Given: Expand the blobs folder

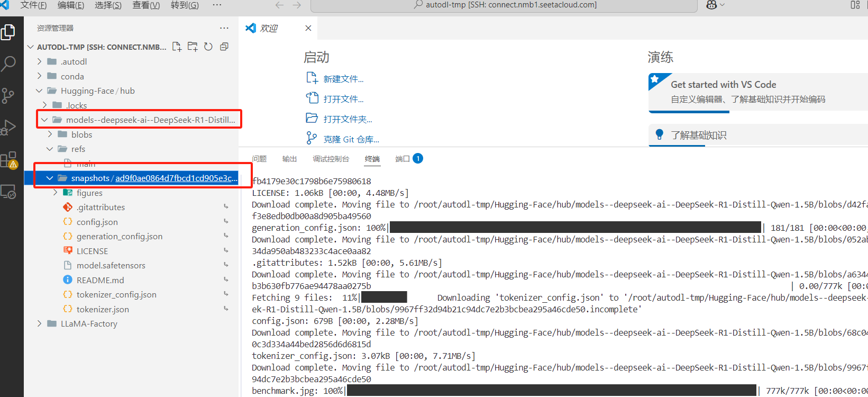Looking at the screenshot, I should pos(50,134).
